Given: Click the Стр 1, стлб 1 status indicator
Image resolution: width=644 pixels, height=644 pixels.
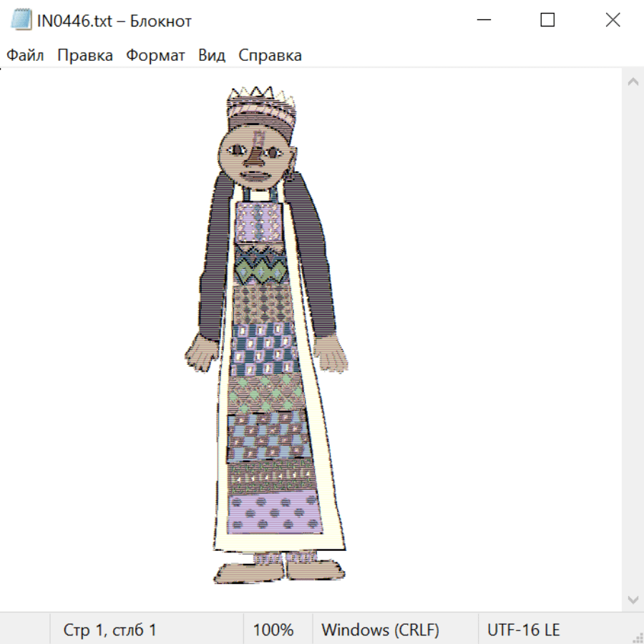Looking at the screenshot, I should tap(110, 630).
